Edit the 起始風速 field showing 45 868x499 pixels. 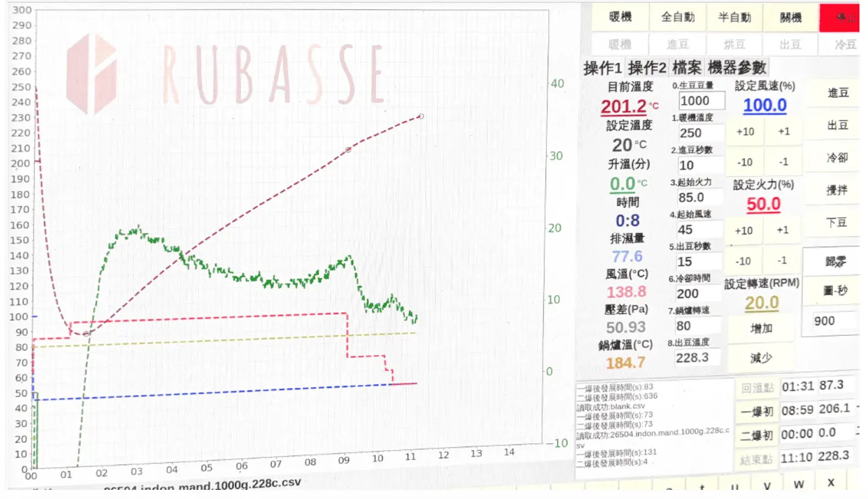coord(701,229)
